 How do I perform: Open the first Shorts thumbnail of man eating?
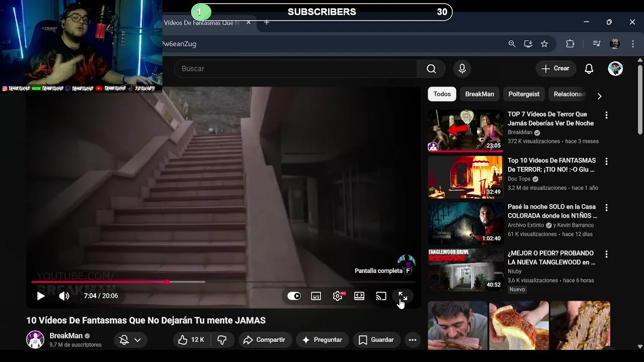point(457,325)
